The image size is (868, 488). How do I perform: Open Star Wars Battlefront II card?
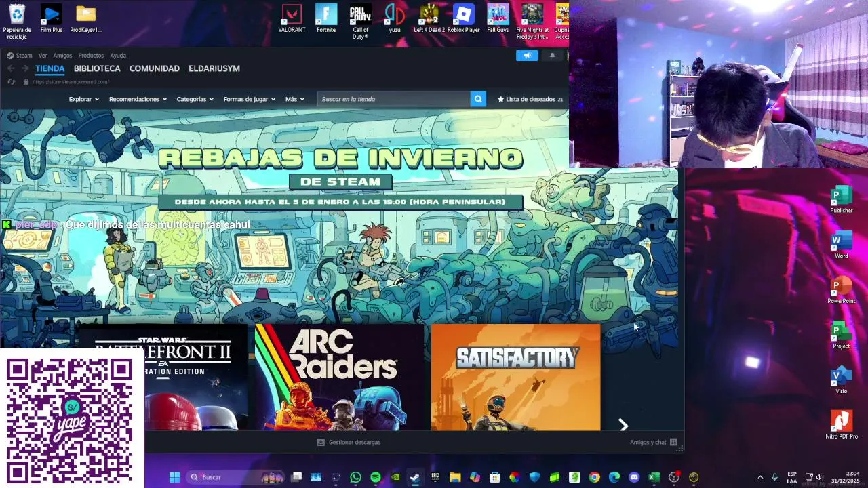[197, 377]
